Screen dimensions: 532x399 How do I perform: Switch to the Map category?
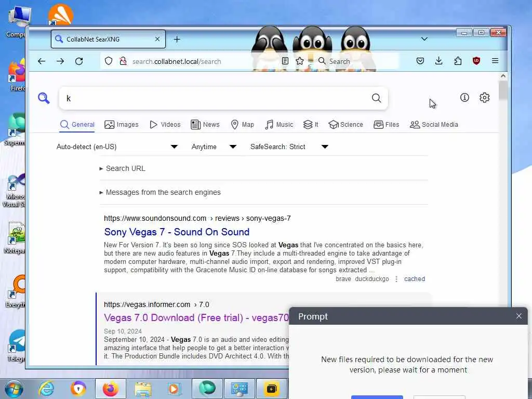pyautogui.click(x=242, y=125)
